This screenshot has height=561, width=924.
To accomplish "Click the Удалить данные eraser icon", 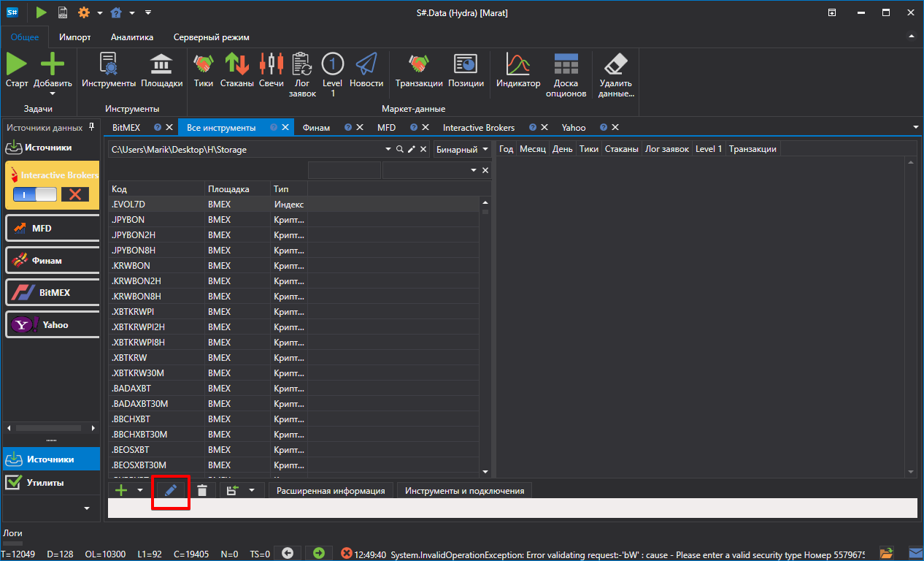I will pyautogui.click(x=616, y=64).
